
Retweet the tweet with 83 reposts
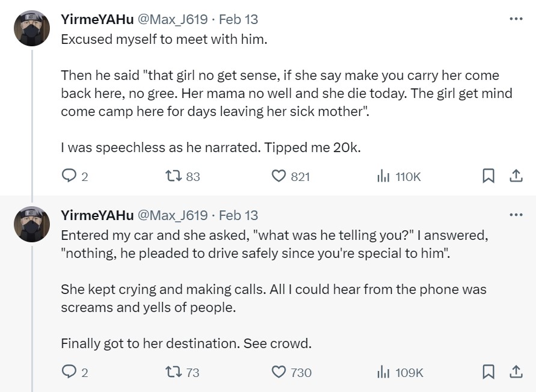[x=172, y=176]
